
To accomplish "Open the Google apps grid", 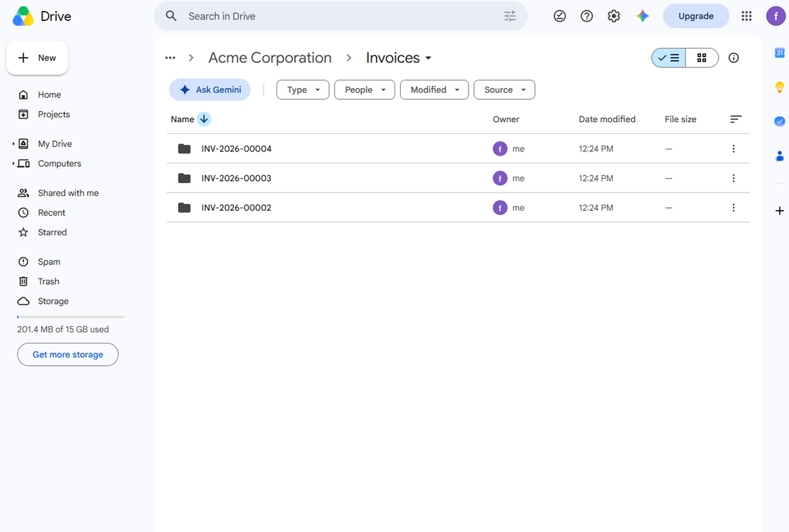I will tap(746, 16).
